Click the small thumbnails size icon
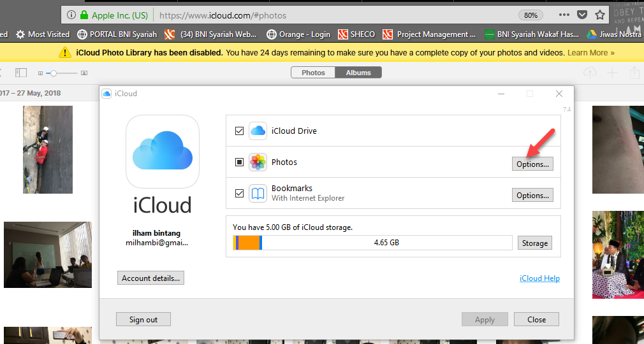 [x=40, y=73]
